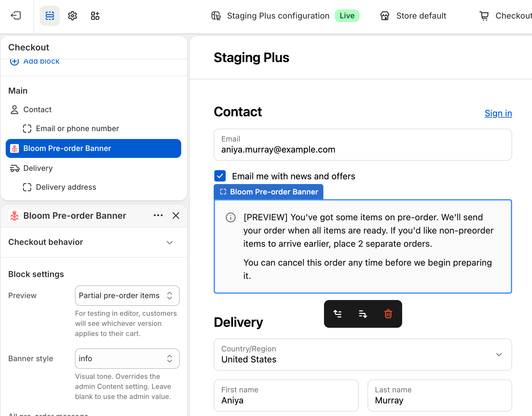Open the Banner style dropdown

127,359
